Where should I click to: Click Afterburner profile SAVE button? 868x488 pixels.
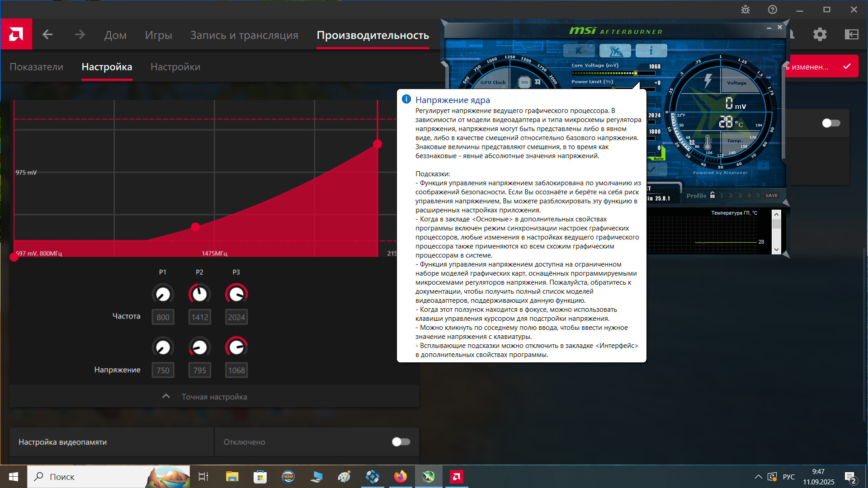pyautogui.click(x=771, y=196)
